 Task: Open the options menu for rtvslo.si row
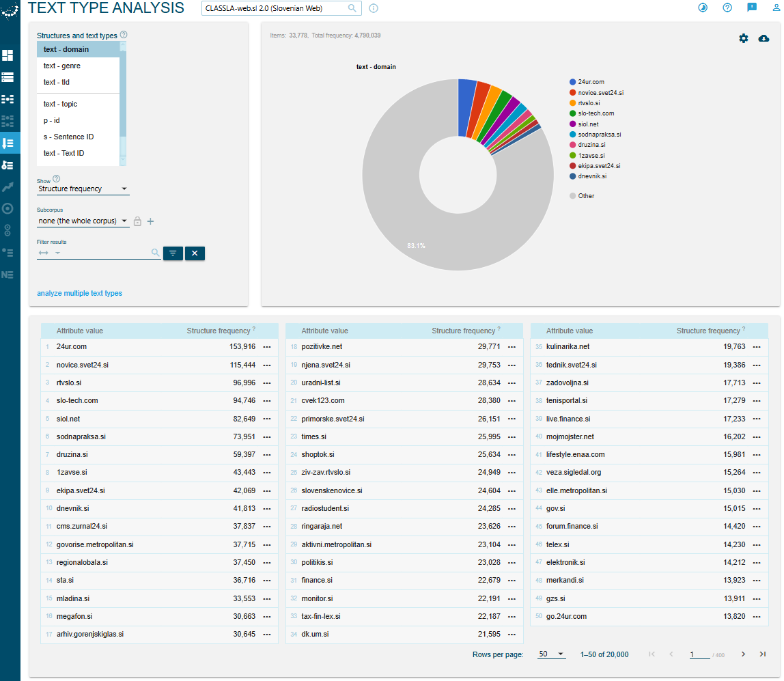(x=267, y=383)
